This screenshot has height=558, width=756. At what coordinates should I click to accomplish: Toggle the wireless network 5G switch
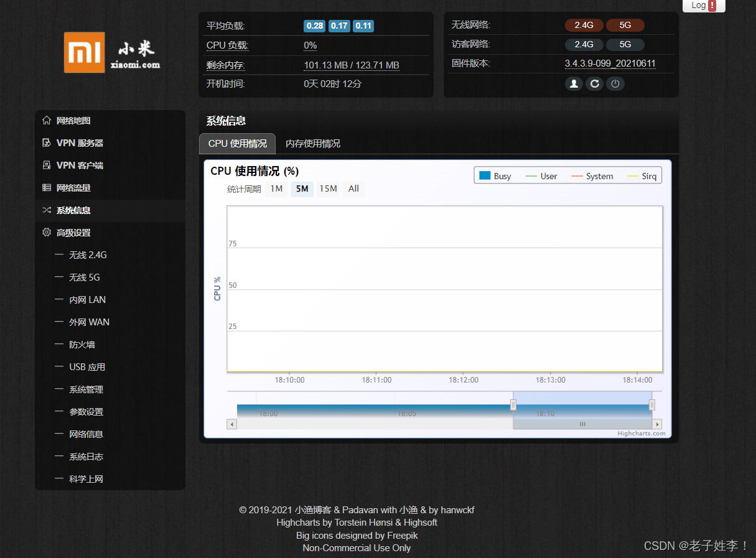(x=625, y=26)
